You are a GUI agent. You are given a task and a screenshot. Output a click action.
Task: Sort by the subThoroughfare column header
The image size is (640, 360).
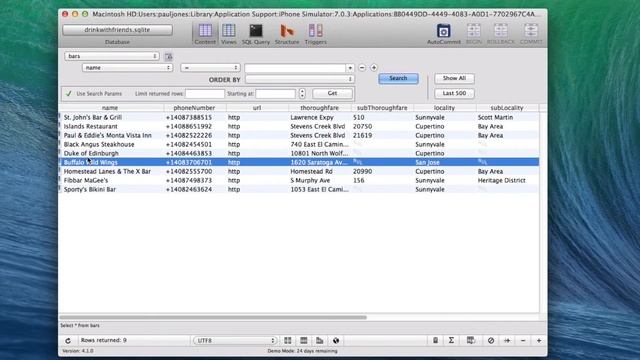coord(382,108)
